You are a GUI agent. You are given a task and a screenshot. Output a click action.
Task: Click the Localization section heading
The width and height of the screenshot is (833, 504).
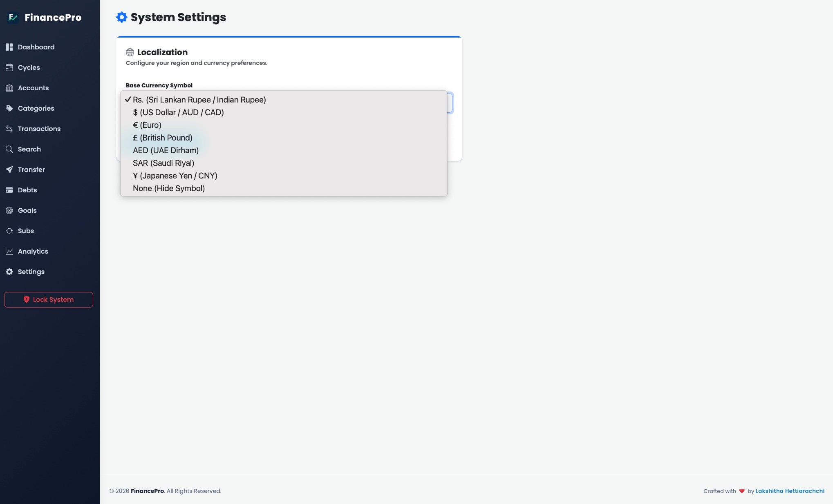pos(162,52)
